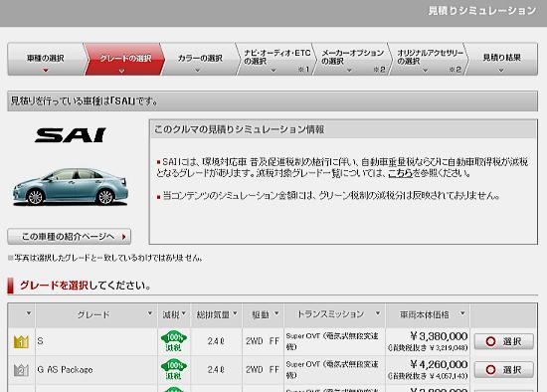Screen dimensions: 547x392
Task: Go to メーカーオプションの選択 step tab
Action: [353, 59]
